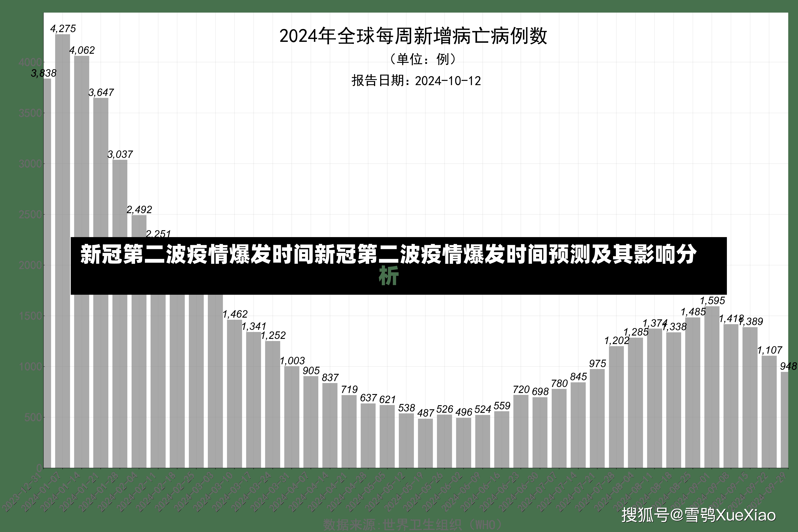Click the bar value label "905"
Image resolution: width=798 pixels, height=532 pixels.
pyautogui.click(x=311, y=370)
